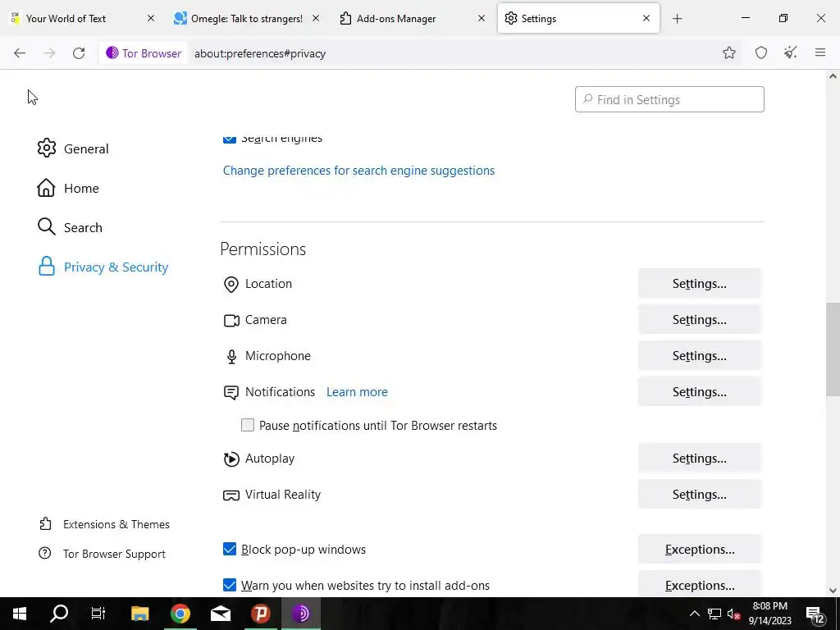This screenshot has width=840, height=630.
Task: Open Exceptions for add-on install warnings
Action: (x=699, y=585)
